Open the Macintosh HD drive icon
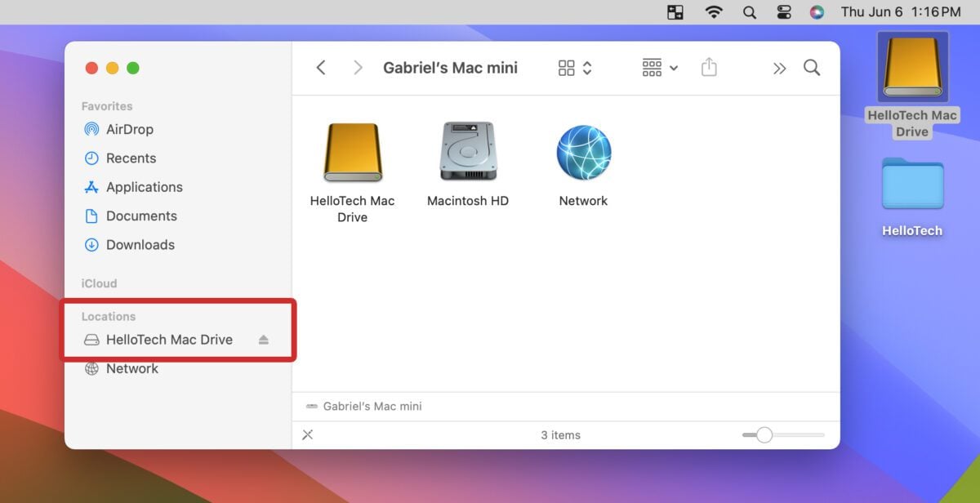This screenshot has height=503, width=980. pos(467,151)
